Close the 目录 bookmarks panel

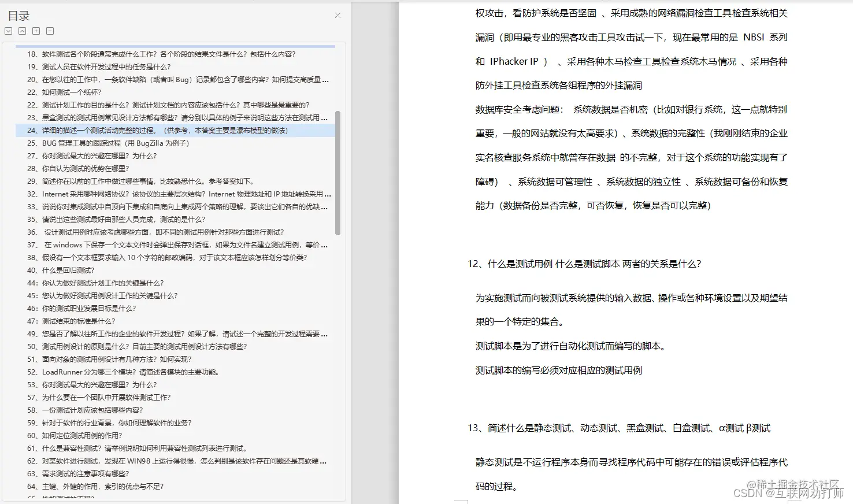coord(337,16)
